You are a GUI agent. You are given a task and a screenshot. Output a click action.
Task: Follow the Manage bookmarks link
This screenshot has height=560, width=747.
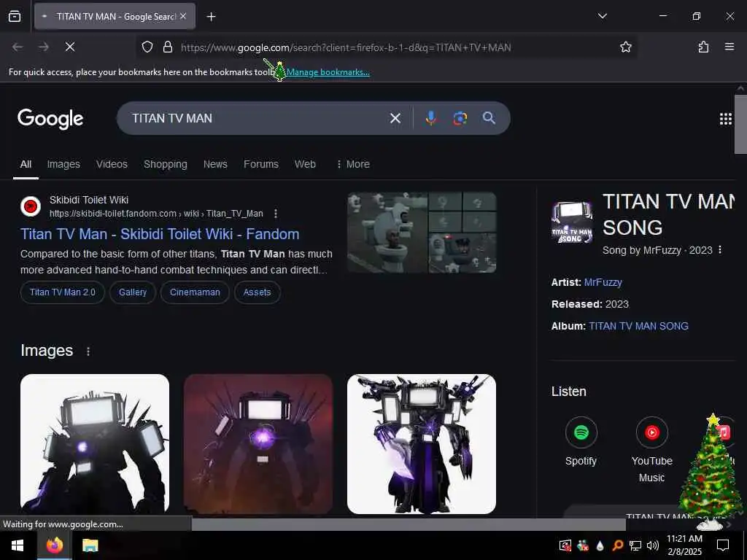(x=328, y=72)
